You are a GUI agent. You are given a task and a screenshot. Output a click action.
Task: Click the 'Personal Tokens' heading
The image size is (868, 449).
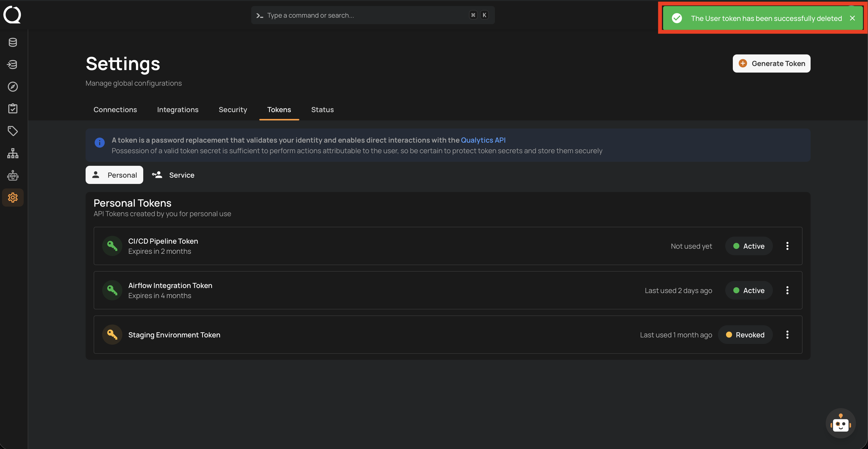(132, 203)
